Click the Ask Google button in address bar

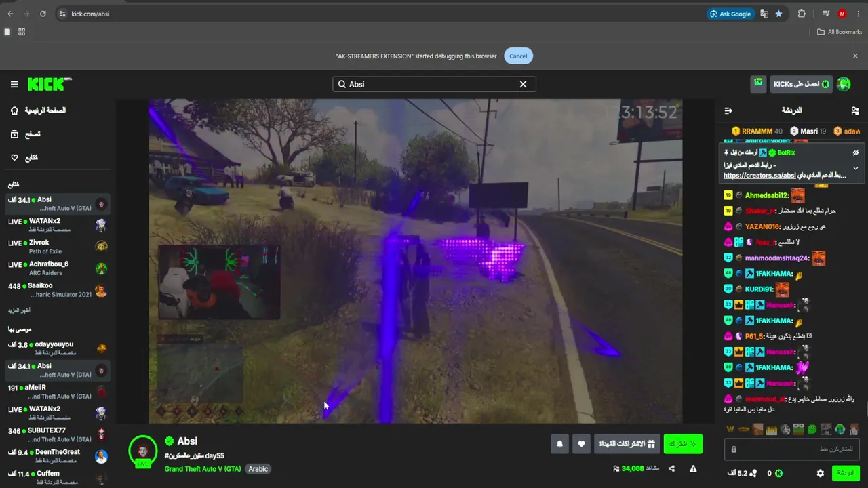pos(730,14)
